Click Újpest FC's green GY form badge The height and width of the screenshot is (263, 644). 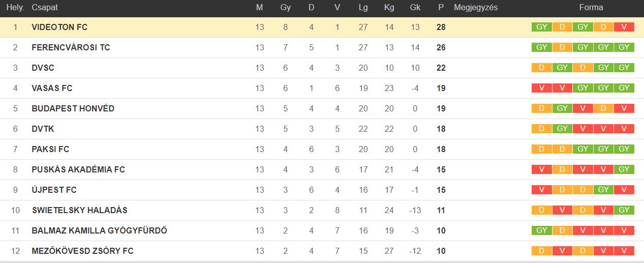click(x=603, y=190)
